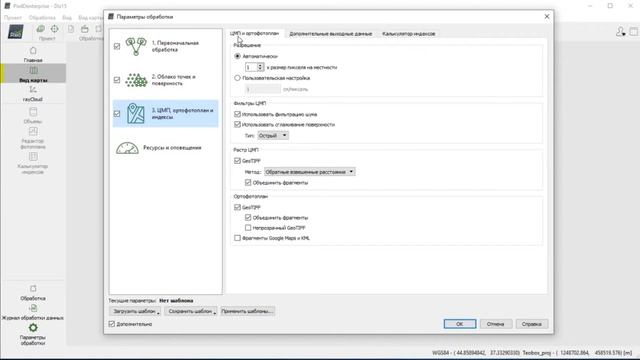Toggle step 3 ЦМП ортофотоплан checkbox
The height and width of the screenshot is (360, 640).
117,113
